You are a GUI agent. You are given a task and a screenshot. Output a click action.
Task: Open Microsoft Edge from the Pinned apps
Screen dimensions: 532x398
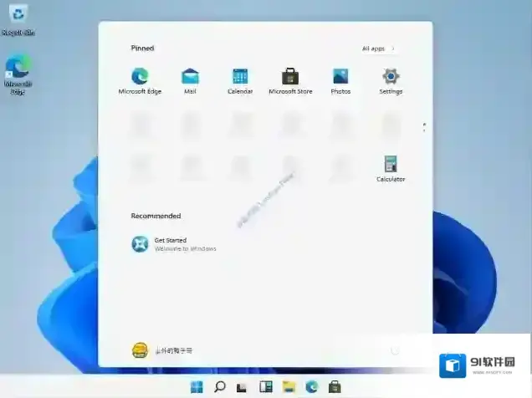[139, 77]
